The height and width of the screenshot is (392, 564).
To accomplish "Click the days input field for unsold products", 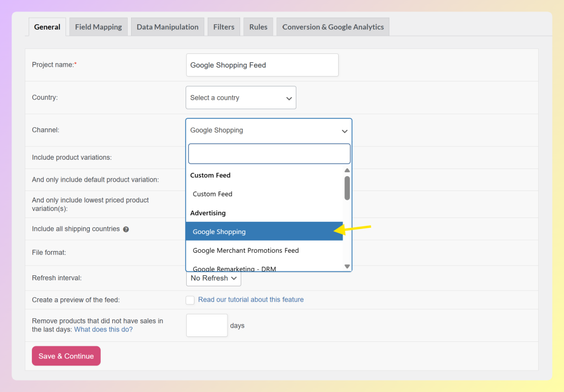I will (207, 325).
